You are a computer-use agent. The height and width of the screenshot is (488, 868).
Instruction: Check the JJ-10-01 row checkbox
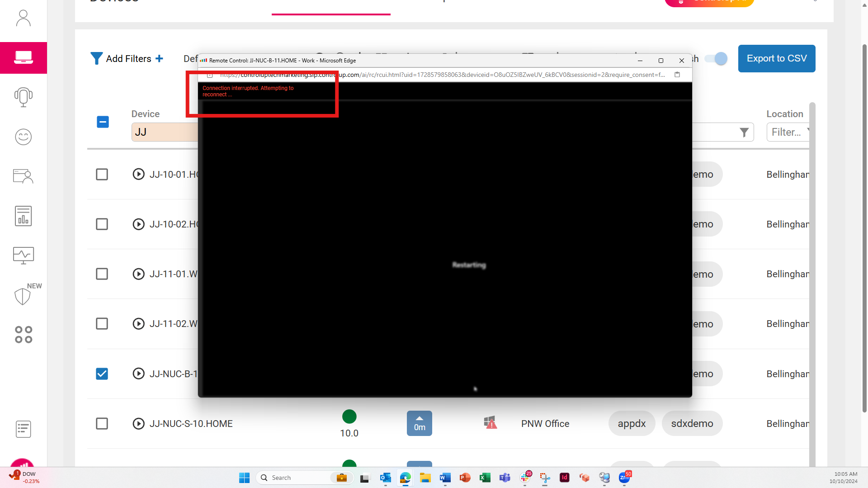tap(102, 174)
